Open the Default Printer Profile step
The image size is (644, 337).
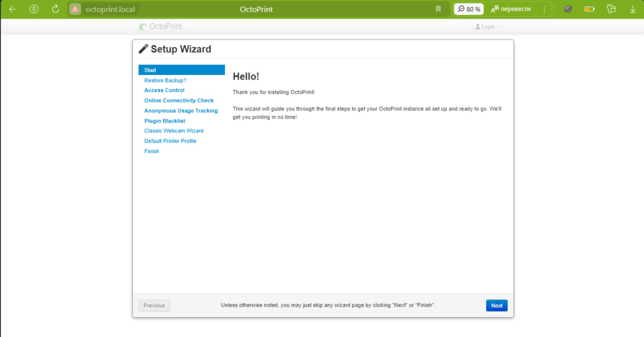pos(170,141)
